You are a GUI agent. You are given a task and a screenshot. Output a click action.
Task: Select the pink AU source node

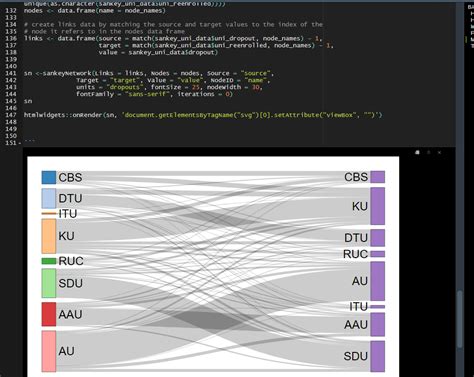tap(49, 351)
